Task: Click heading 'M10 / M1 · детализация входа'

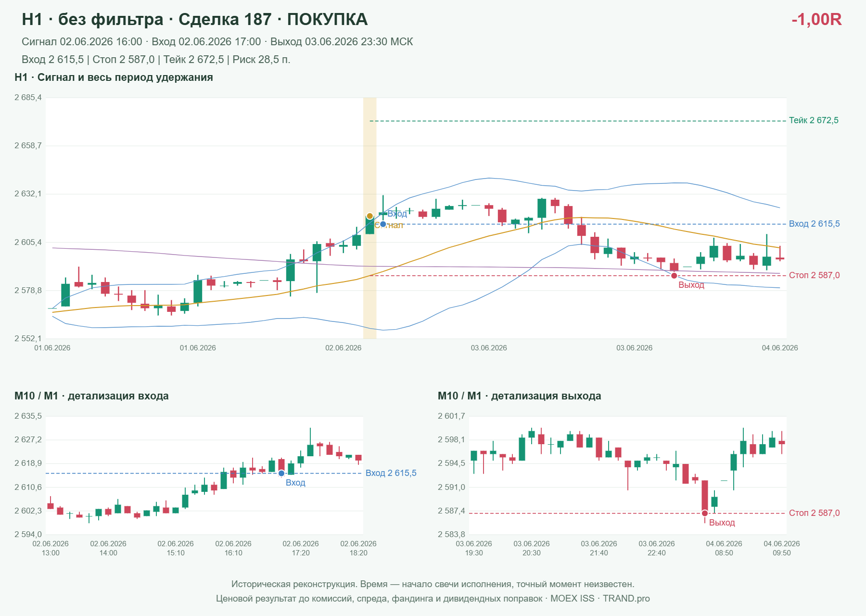Action: click(x=91, y=396)
